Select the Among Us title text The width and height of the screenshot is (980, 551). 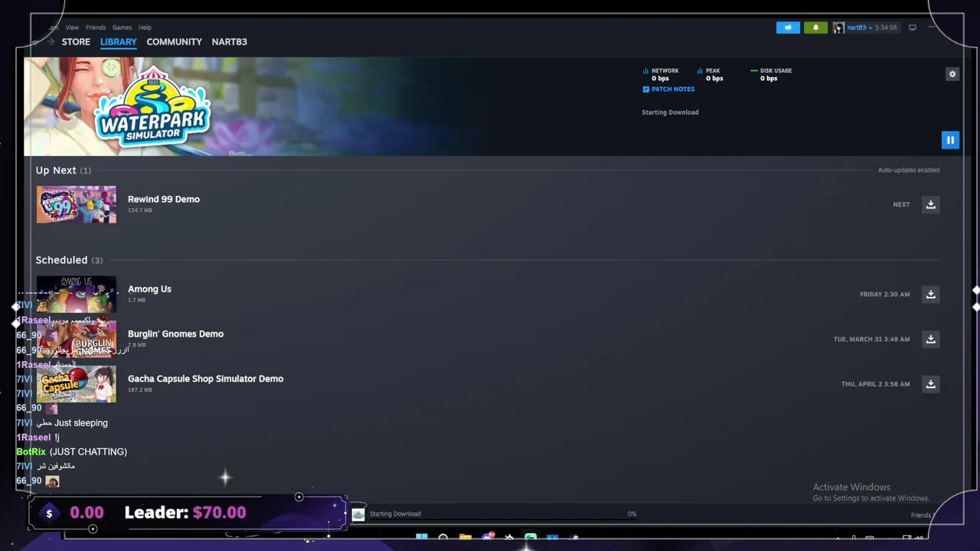(149, 289)
